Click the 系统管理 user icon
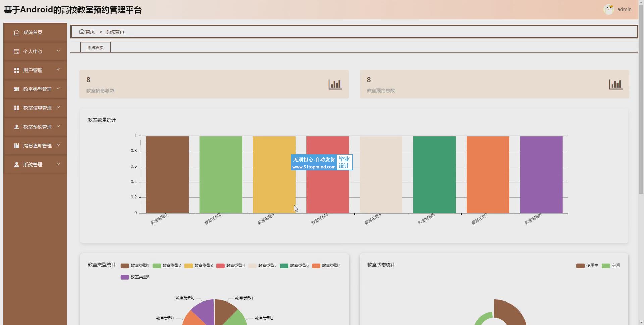Screen dimensions: 644x325 tap(17, 165)
